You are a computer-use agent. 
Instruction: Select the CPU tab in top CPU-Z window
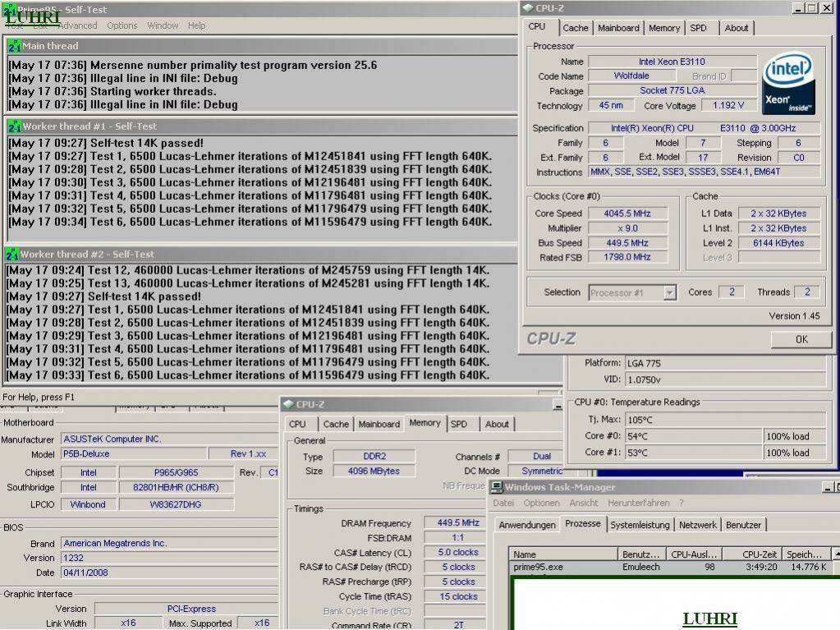tap(537, 27)
